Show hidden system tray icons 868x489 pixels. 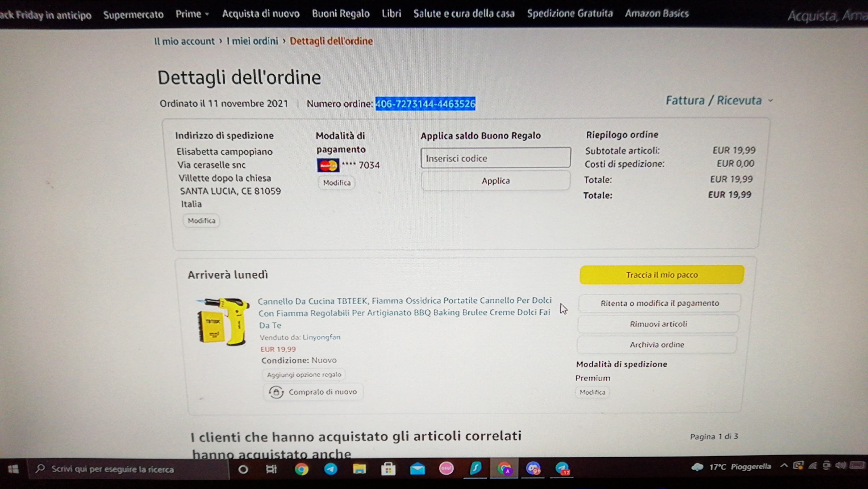pyautogui.click(x=784, y=466)
